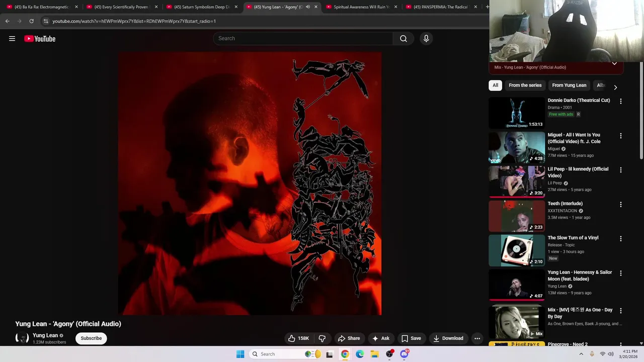Select the All filter chip
644x362 pixels.
495,85
